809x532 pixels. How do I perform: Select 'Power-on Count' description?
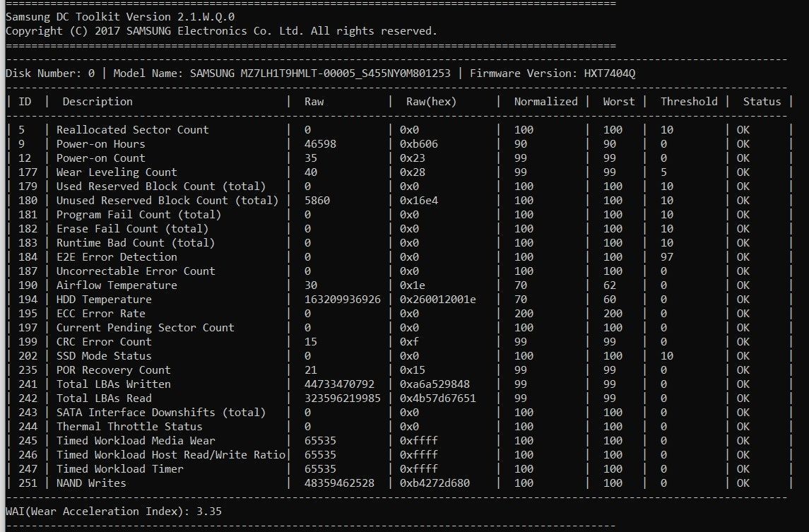tap(100, 158)
